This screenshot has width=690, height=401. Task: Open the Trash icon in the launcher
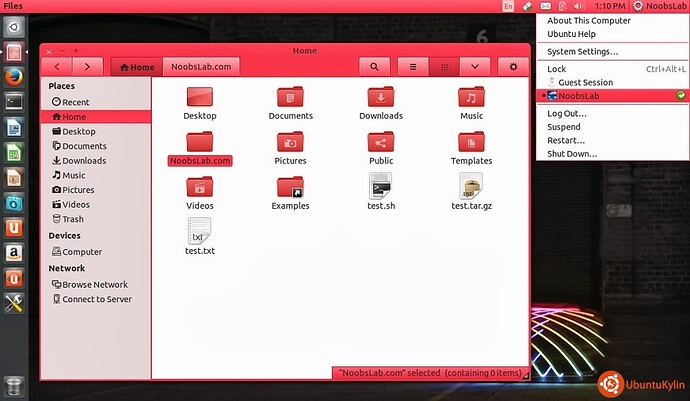click(x=13, y=386)
